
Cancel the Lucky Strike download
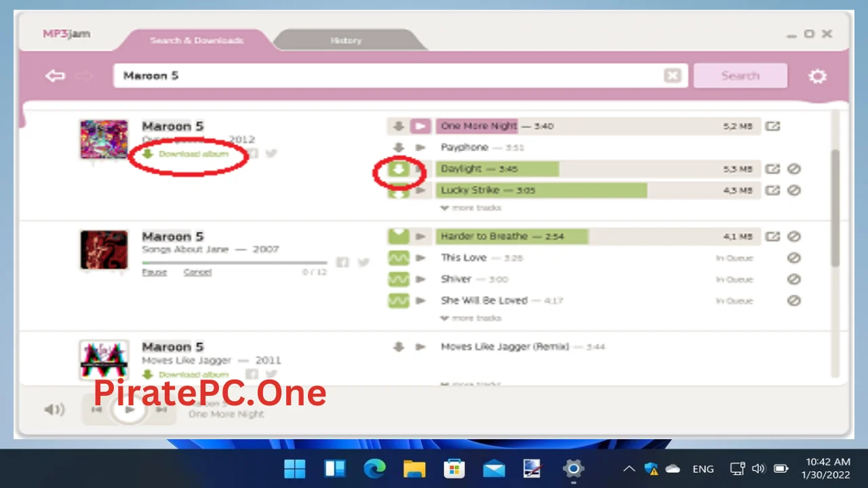click(x=794, y=190)
